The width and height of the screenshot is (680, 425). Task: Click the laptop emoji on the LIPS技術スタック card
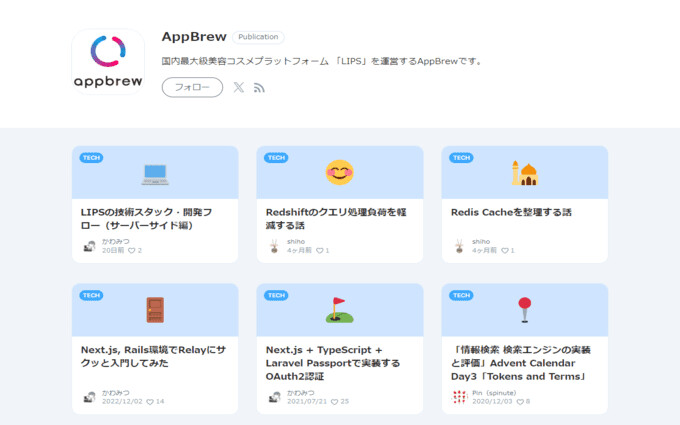(155, 174)
